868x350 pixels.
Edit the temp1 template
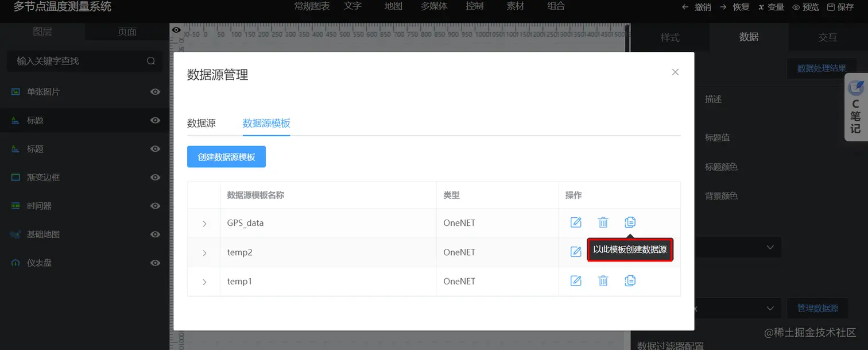pos(576,280)
